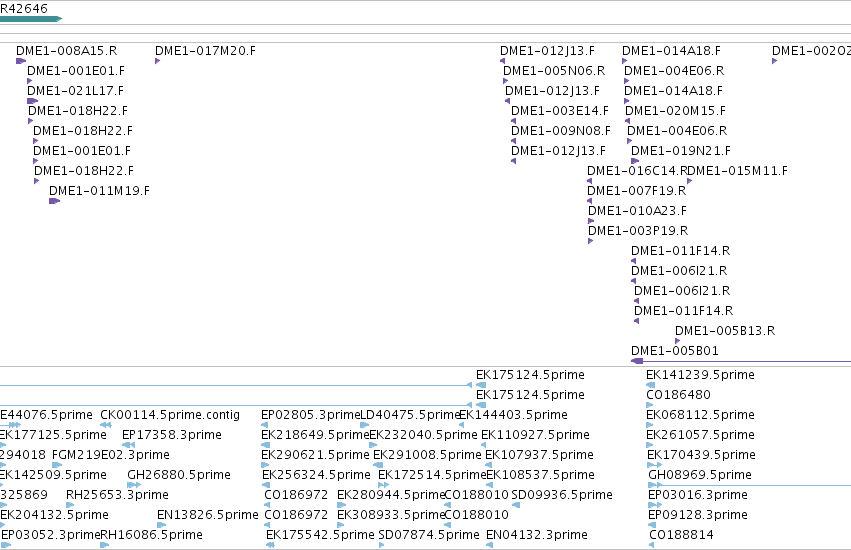Select the DME1-003P19.R label
Image resolution: width=851 pixels, height=550 pixels.
pyautogui.click(x=638, y=231)
